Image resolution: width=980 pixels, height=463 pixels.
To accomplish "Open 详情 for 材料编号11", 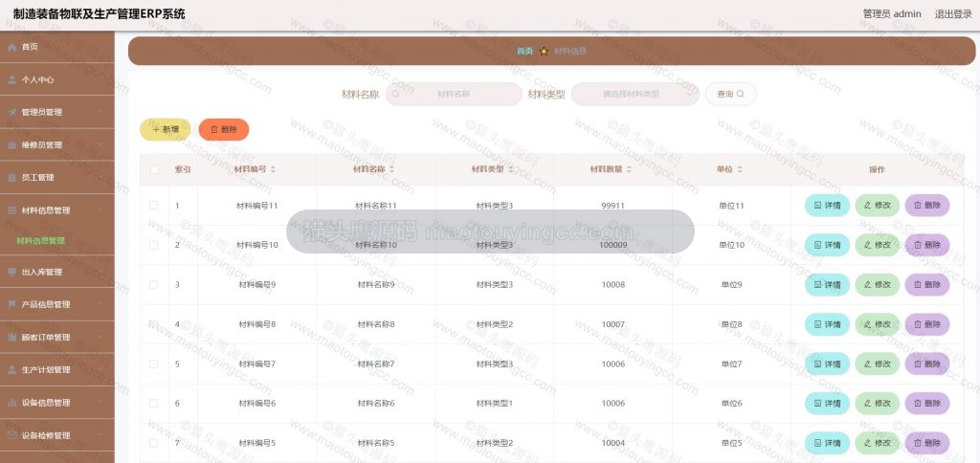I will [x=827, y=206].
